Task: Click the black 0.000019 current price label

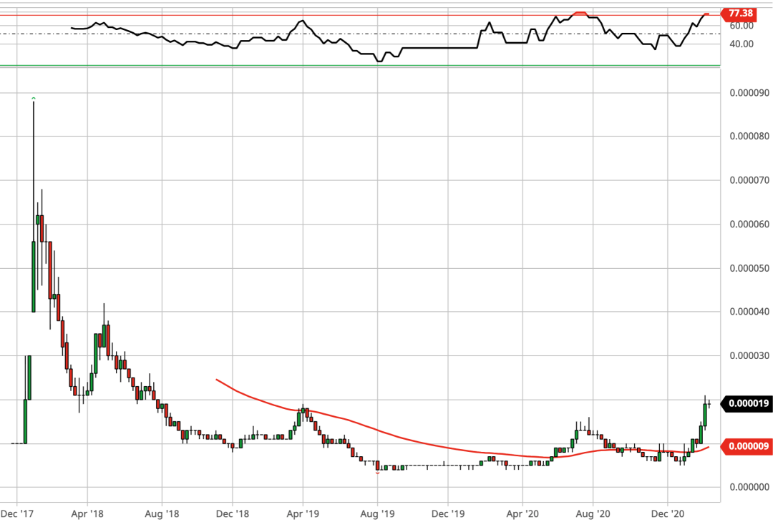Action: click(748, 403)
